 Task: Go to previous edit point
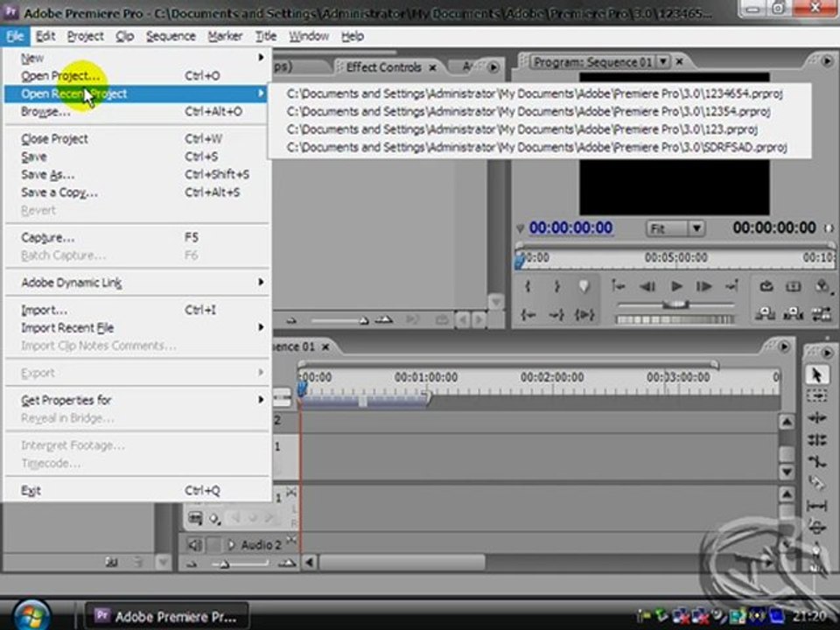point(619,287)
